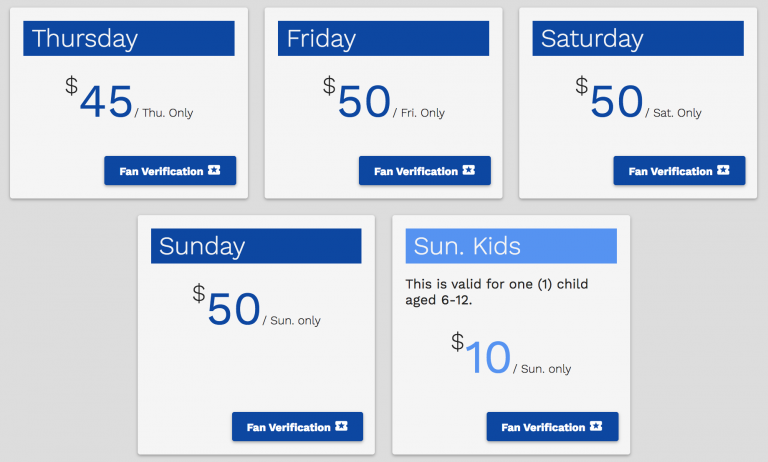Click the ticket icon on the Friday Fan Verification button

pyautogui.click(x=469, y=170)
